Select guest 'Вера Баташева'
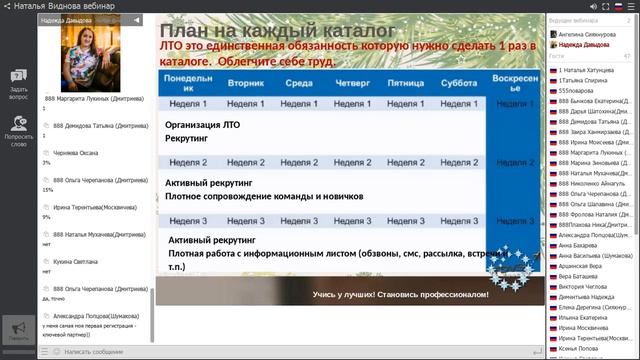This screenshot has height=360, width=640. click(x=578, y=276)
